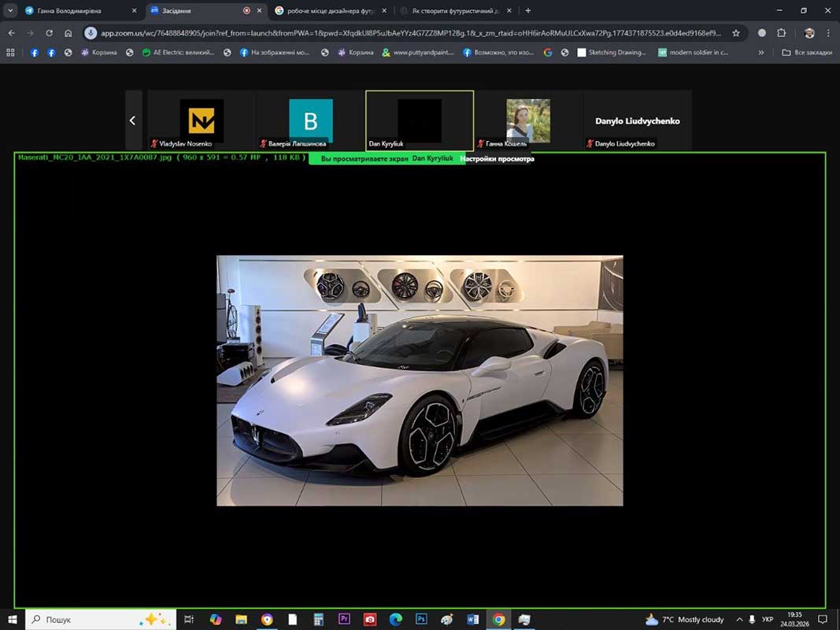Open Adobe Premiere Pro from the taskbar
This screenshot has width=840, height=630.
pos(344,620)
